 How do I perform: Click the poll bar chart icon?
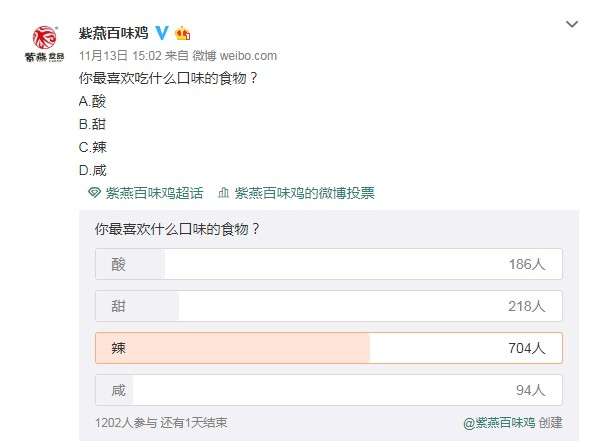click(x=223, y=193)
